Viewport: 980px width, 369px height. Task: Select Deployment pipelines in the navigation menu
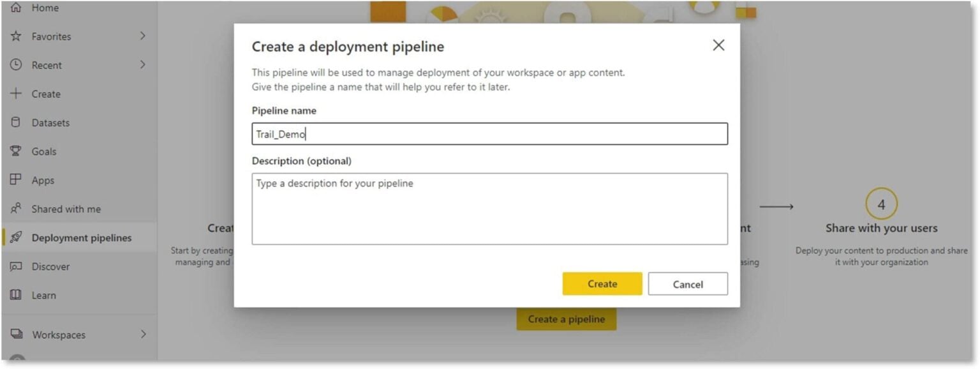pos(82,237)
